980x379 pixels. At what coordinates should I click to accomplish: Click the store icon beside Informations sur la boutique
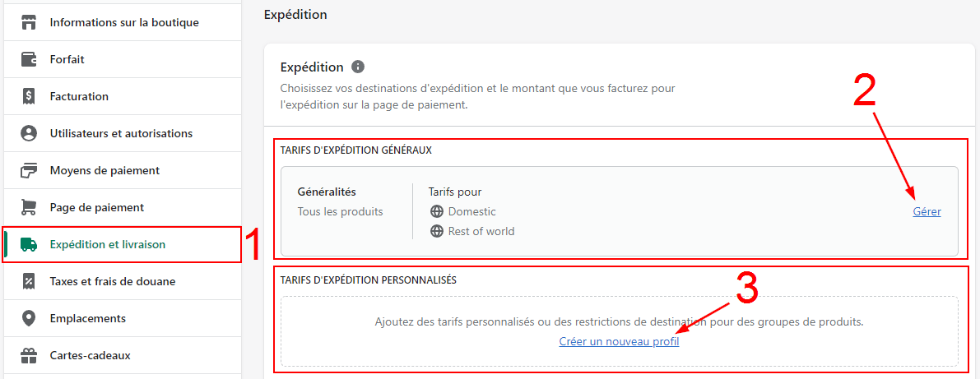pyautogui.click(x=29, y=22)
